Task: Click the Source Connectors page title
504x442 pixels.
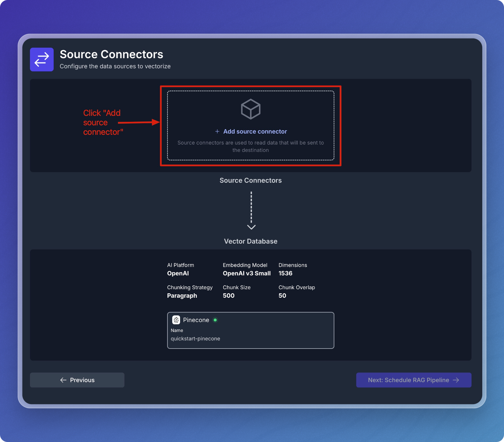Action: pyautogui.click(x=111, y=54)
